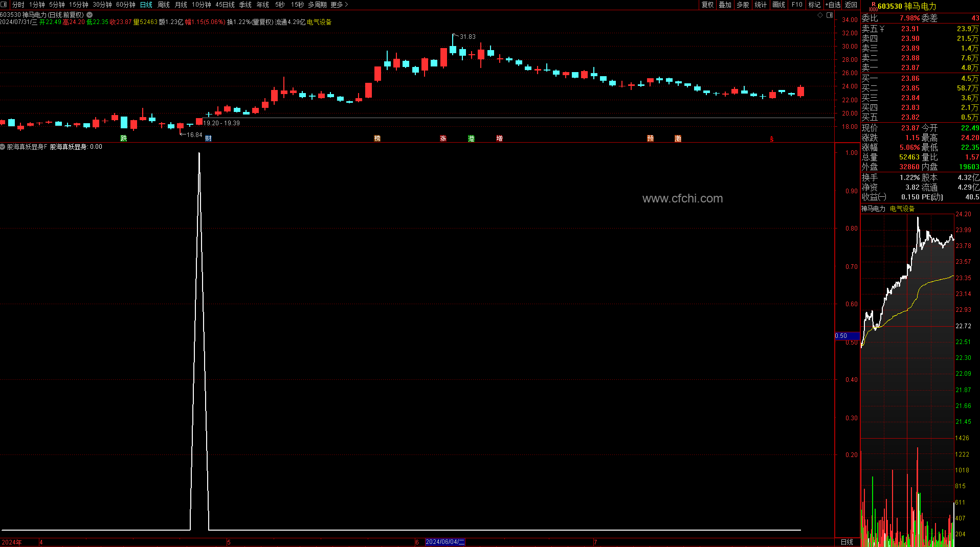Click the 电气设备 label above the intraday chart

(902, 209)
